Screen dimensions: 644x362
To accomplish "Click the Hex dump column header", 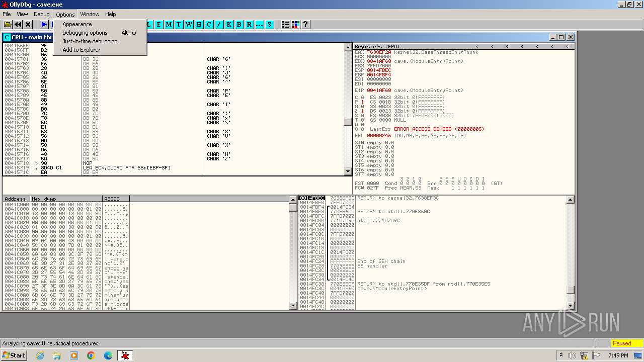I will (66, 199).
